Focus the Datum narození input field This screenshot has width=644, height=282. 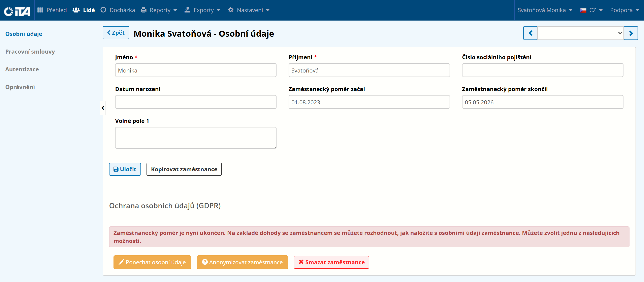point(195,102)
